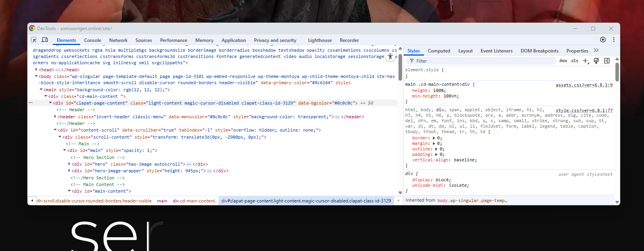Select the div.cd-main-content breadcrumb
Viewport: 644px width, 251px height.
click(194, 201)
